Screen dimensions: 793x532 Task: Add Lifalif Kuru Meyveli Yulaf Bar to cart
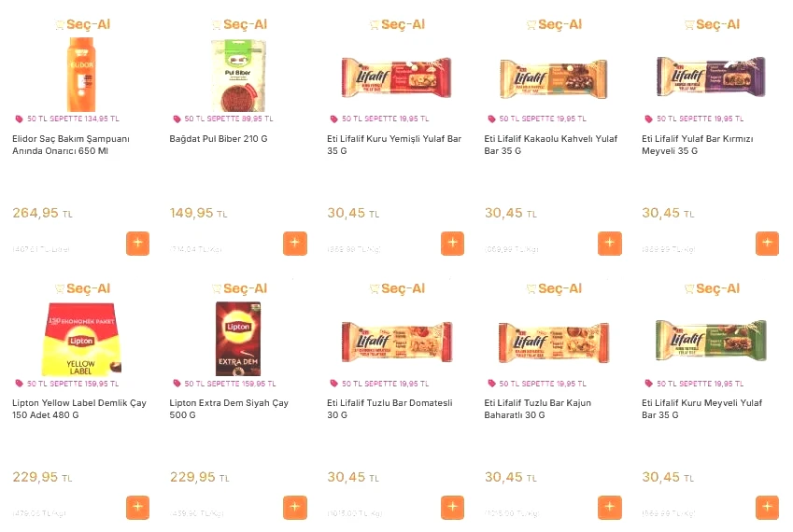click(767, 508)
